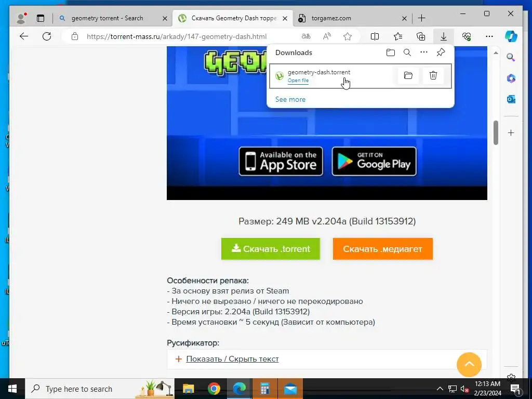The image size is (532, 399).
Task: Open tab actions menu icon
Action: 41,18
